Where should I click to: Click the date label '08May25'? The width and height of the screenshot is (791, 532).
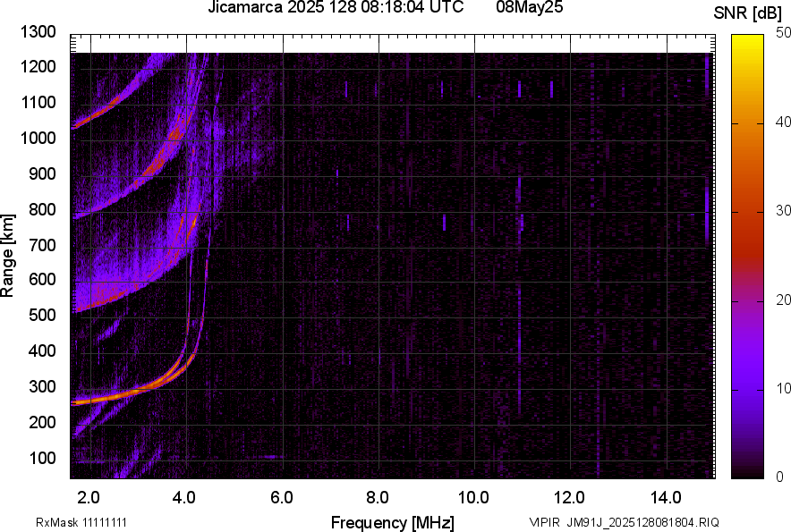(x=529, y=7)
